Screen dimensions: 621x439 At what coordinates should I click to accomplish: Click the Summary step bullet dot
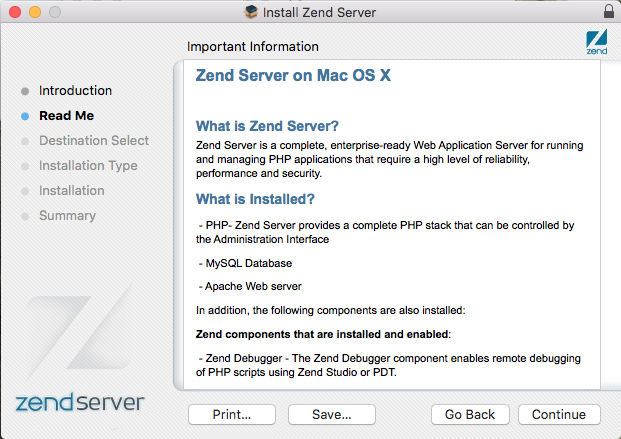(25, 216)
